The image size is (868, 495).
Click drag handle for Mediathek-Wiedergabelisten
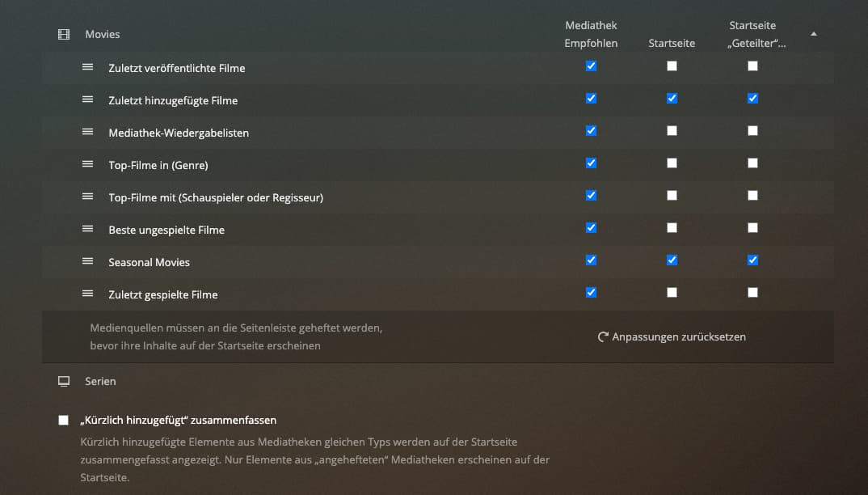[x=88, y=132]
